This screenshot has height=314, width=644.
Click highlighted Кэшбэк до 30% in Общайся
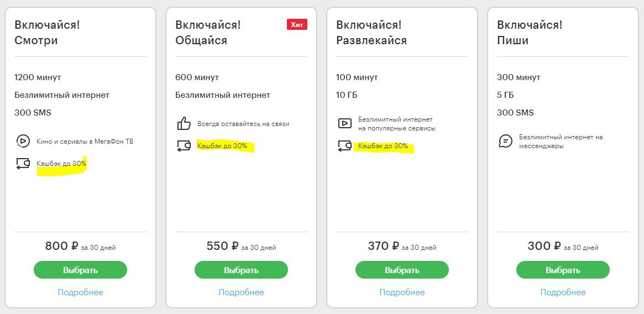pos(222,146)
